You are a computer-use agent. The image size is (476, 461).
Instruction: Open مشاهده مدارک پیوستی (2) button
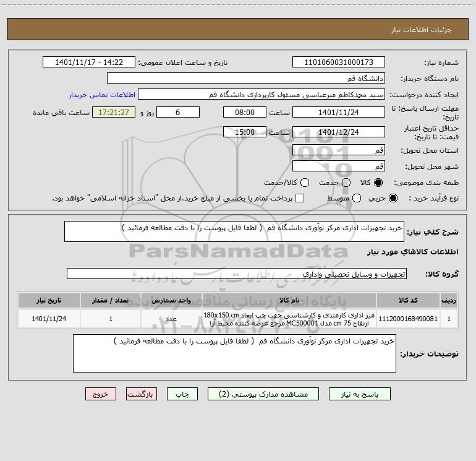pyautogui.click(x=263, y=394)
